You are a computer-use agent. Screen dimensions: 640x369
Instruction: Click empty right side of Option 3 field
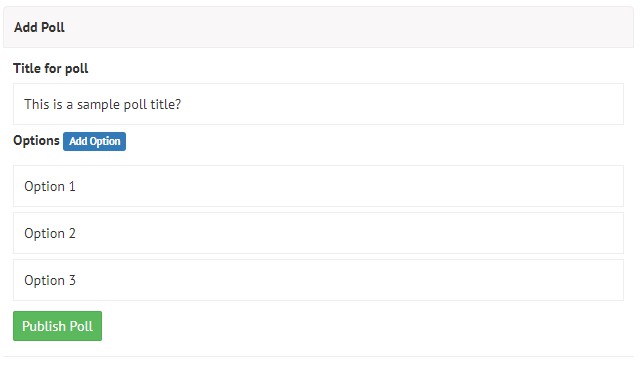449,280
